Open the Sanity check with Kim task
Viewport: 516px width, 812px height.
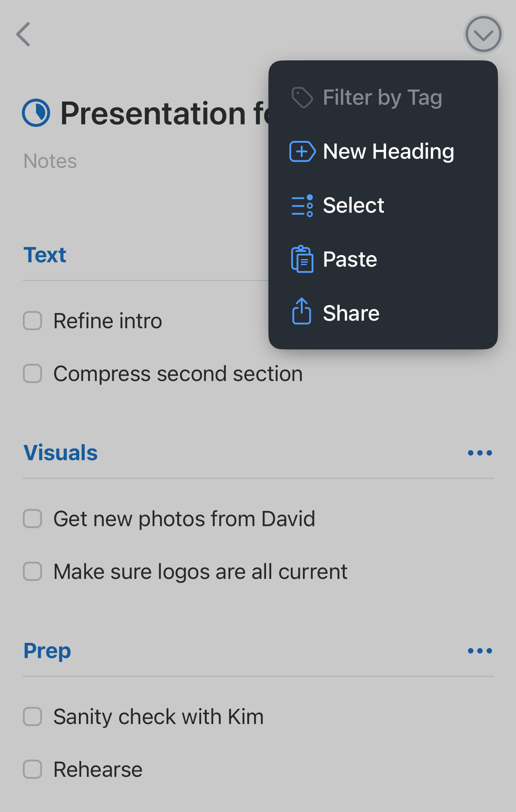(x=158, y=717)
